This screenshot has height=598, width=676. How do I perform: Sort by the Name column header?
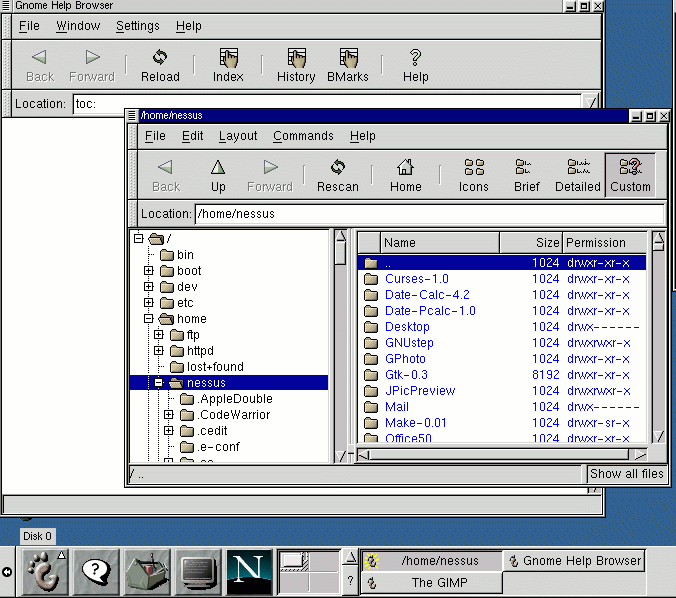click(x=440, y=243)
